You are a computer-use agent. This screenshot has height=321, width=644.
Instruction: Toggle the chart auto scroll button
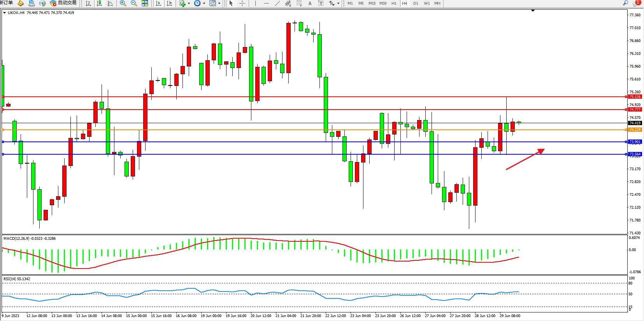[158, 3]
